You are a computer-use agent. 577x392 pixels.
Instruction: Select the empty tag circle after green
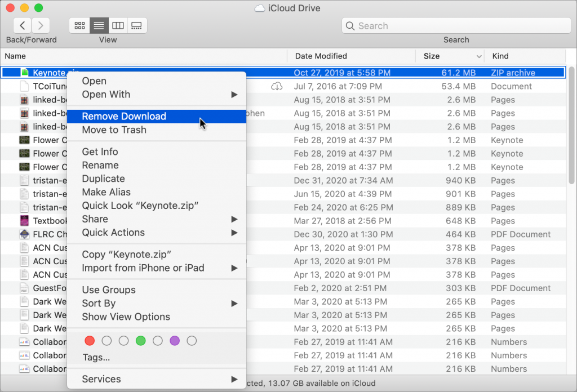158,341
